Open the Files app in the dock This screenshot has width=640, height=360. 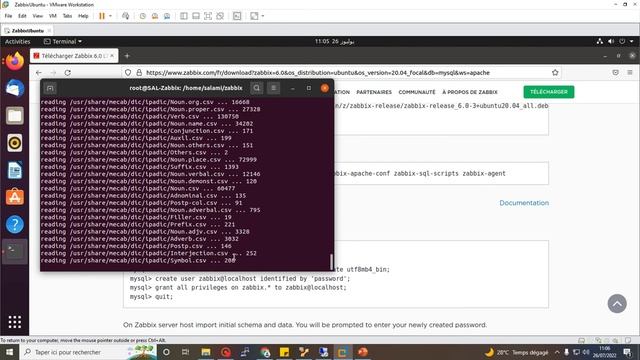pos(15,116)
